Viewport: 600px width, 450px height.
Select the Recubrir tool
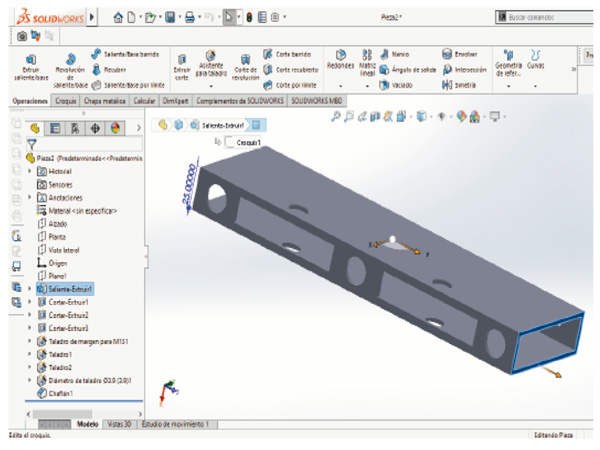pos(109,70)
